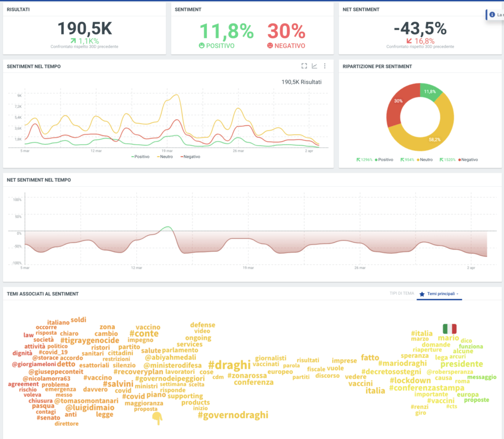504x439 pixels.
Task: Toggle Negativo in the donut chart legend
Action: pyautogui.click(x=468, y=160)
